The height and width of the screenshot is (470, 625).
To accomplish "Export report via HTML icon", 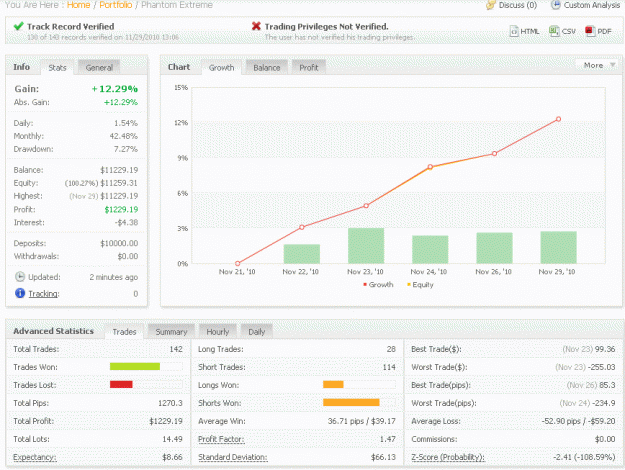I will point(514,31).
